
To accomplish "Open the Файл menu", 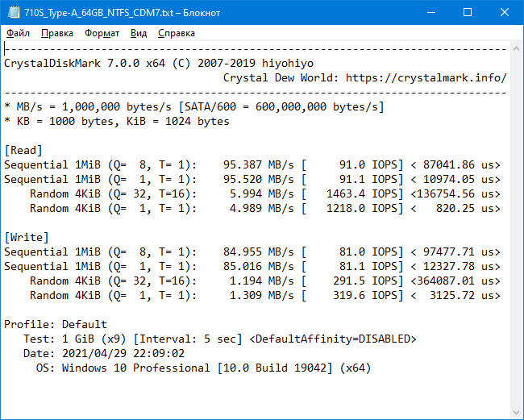I will (18, 33).
